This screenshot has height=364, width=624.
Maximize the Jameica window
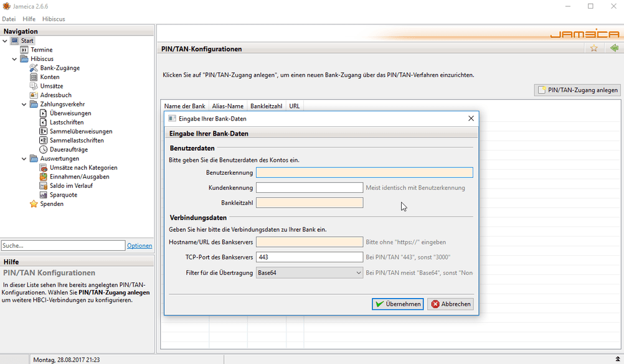590,6
